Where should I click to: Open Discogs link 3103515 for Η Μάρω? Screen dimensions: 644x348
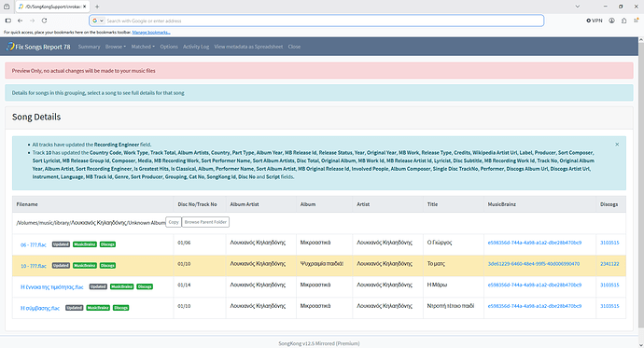click(609, 285)
